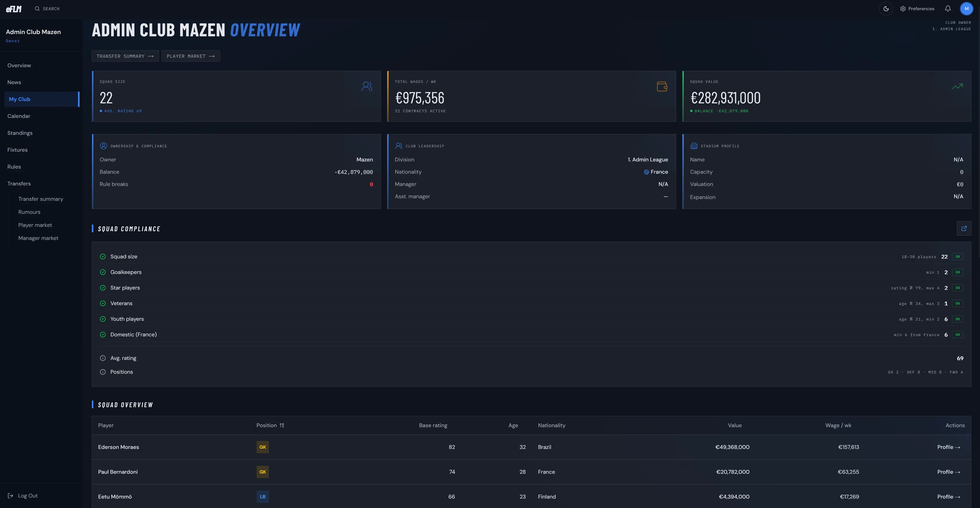The width and height of the screenshot is (980, 508).
Task: Click the search magnifier icon
Action: [x=37, y=9]
